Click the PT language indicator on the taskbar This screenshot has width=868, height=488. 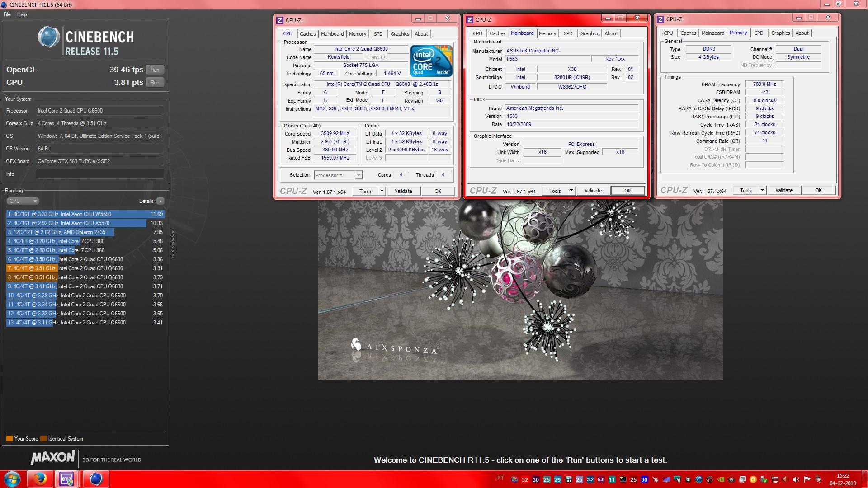[x=500, y=478]
